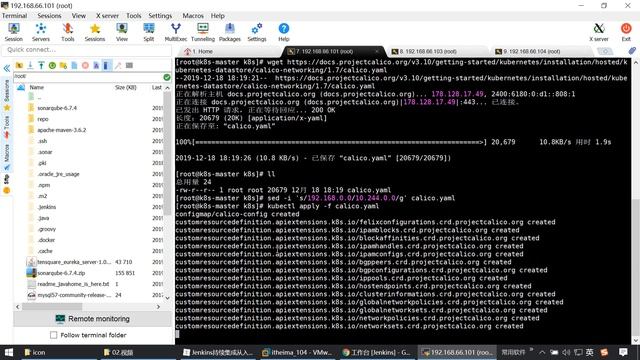640x360 pixels.
Task: Sort files by Name column header
Action: coord(36,87)
